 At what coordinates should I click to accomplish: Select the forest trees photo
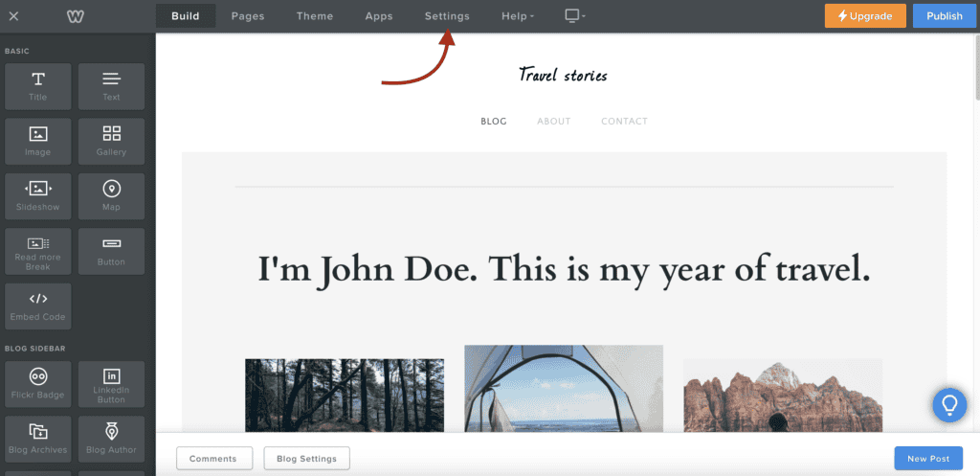(345, 396)
